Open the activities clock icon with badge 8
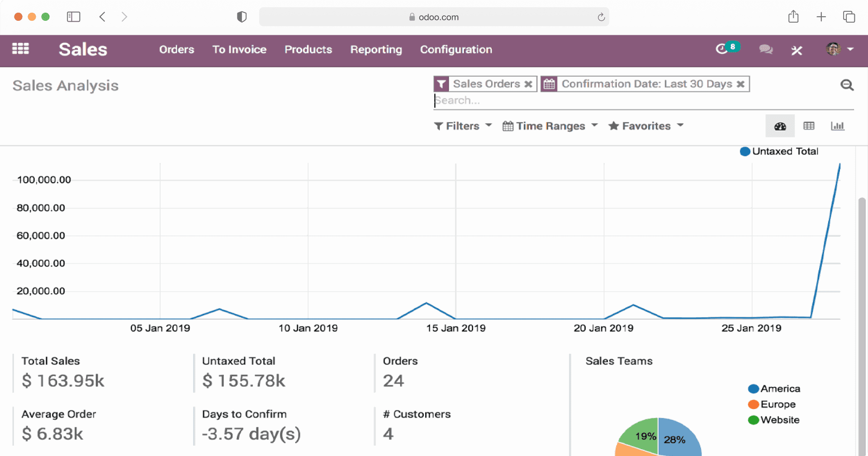 pyautogui.click(x=727, y=48)
